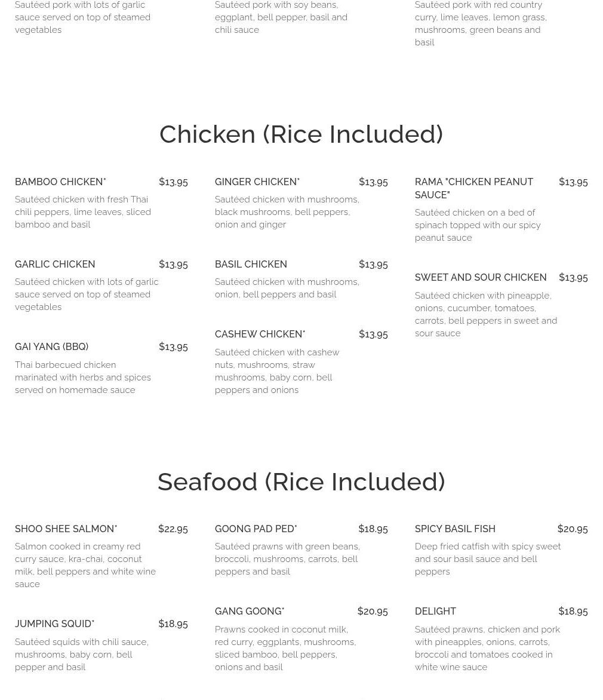Select the Cashew Chicken description text
The image size is (603, 700).
[277, 371]
